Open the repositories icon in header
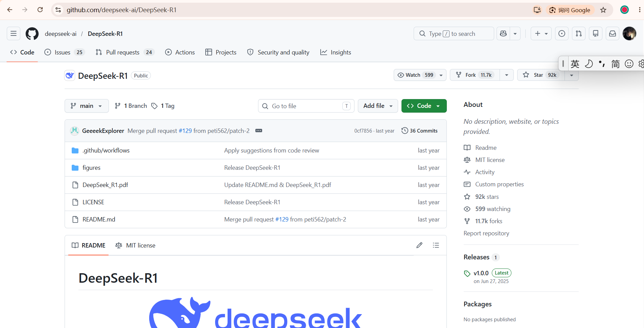 (x=596, y=33)
